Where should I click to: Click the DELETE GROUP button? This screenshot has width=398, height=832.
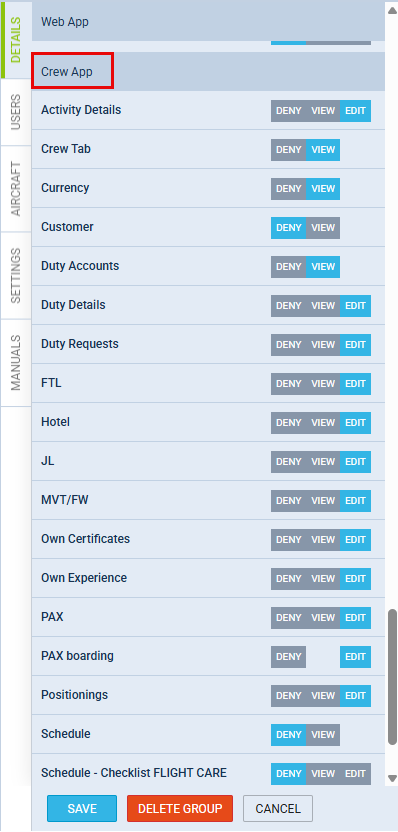(180, 809)
